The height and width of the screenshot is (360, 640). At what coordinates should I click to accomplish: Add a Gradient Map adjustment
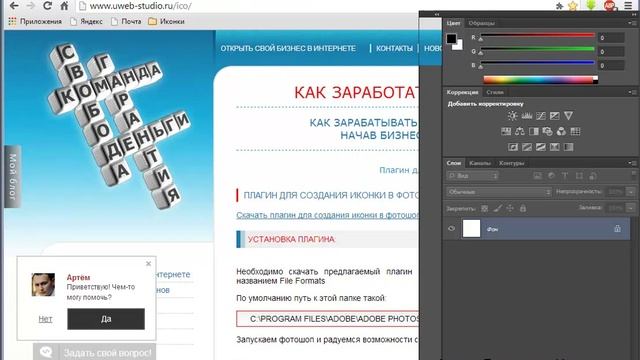[x=568, y=147]
